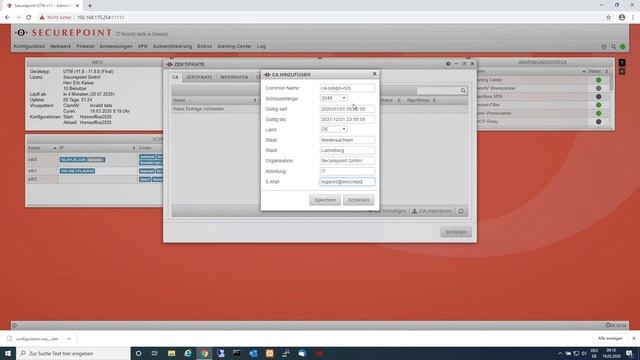Bookmark this page with star icon
640x360 pixels.
[609, 18]
